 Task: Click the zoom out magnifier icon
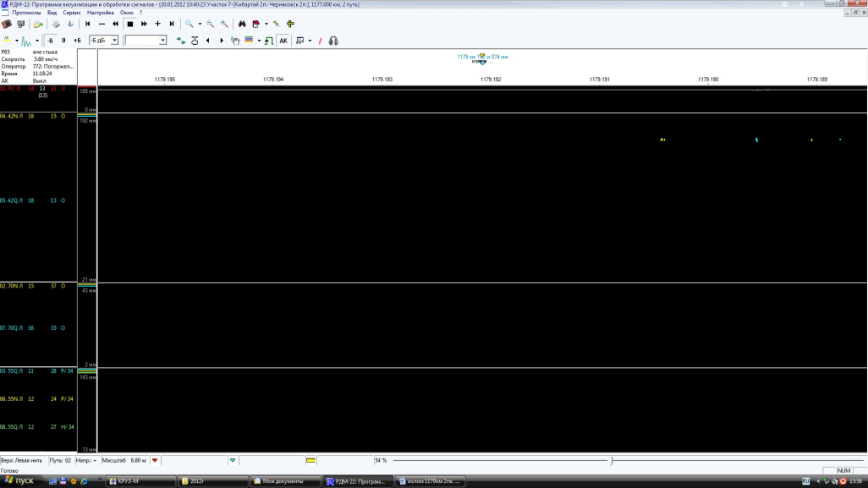[x=211, y=25]
